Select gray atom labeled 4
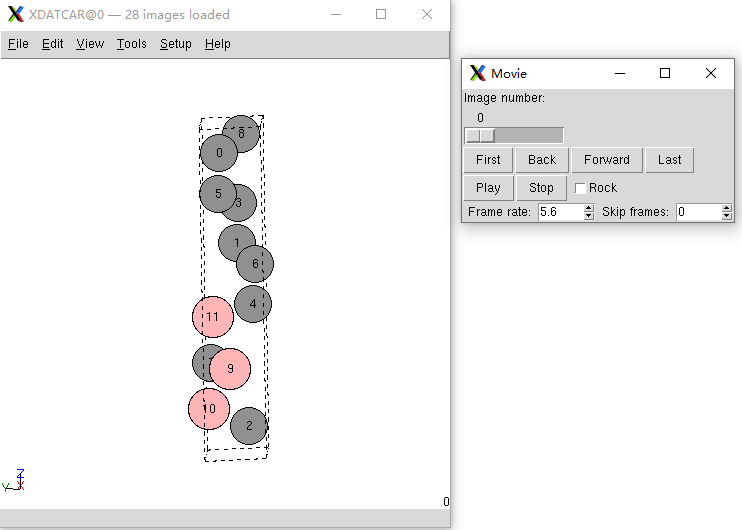The height and width of the screenshot is (530, 742). coord(253,304)
